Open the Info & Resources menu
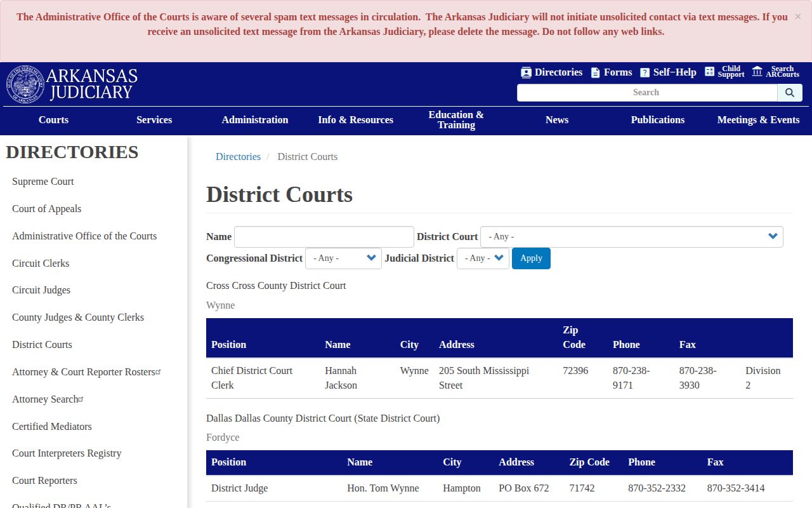Viewport: 812px width, 508px height. [x=356, y=120]
